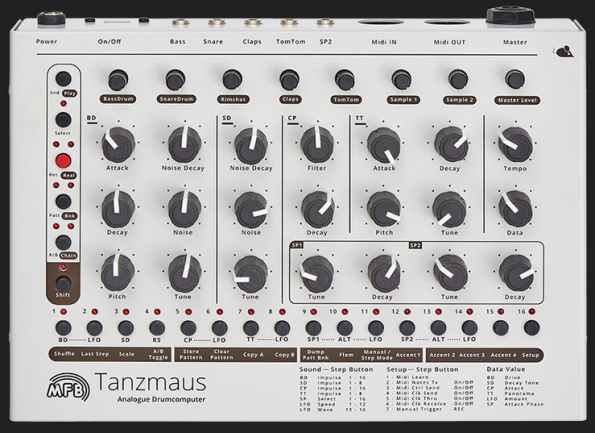This screenshot has width=595, height=433.
Task: Click the Patt/Bnk button
Action: point(63,202)
